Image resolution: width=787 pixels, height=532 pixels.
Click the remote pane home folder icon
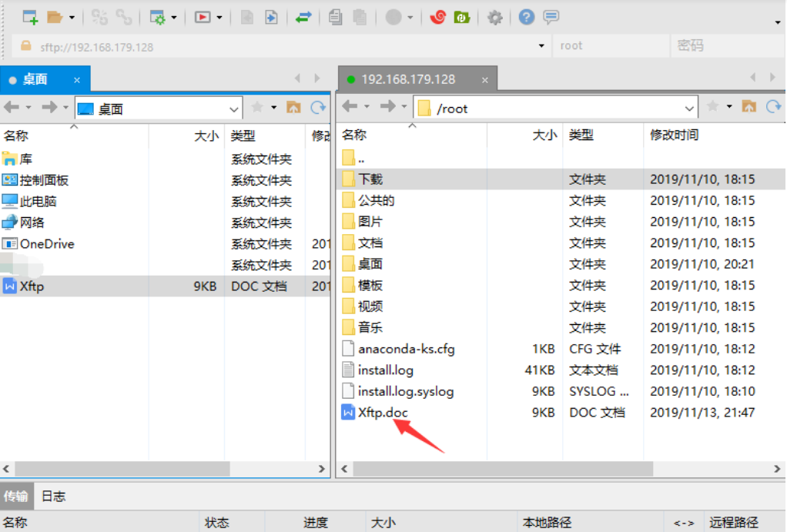[748, 106]
